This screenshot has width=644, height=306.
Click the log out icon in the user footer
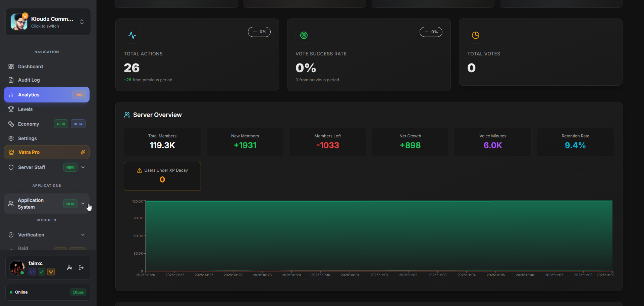tap(81, 268)
